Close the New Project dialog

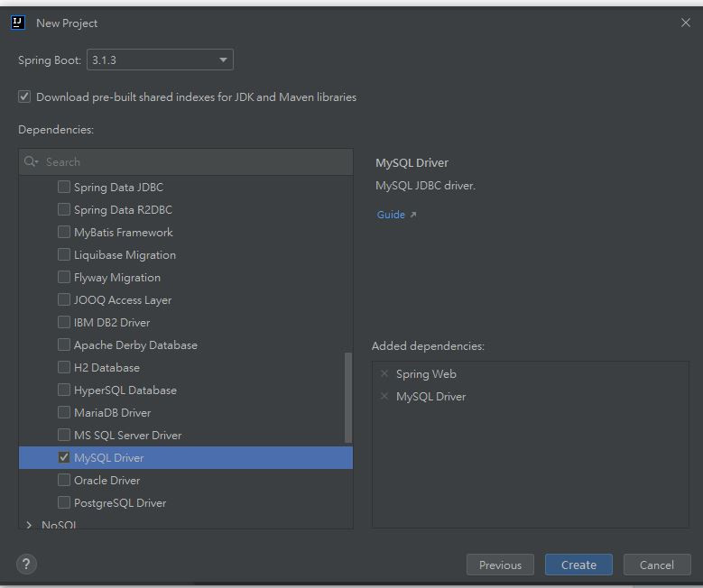685,23
